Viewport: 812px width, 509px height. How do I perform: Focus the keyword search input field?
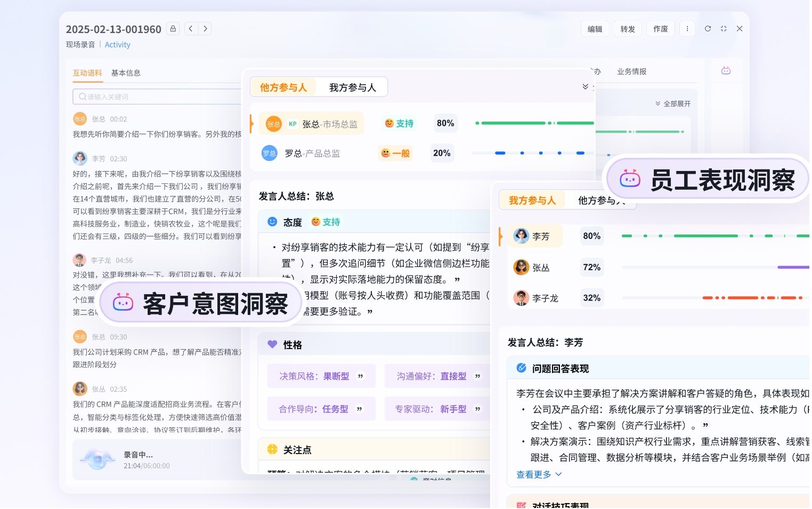(158, 96)
